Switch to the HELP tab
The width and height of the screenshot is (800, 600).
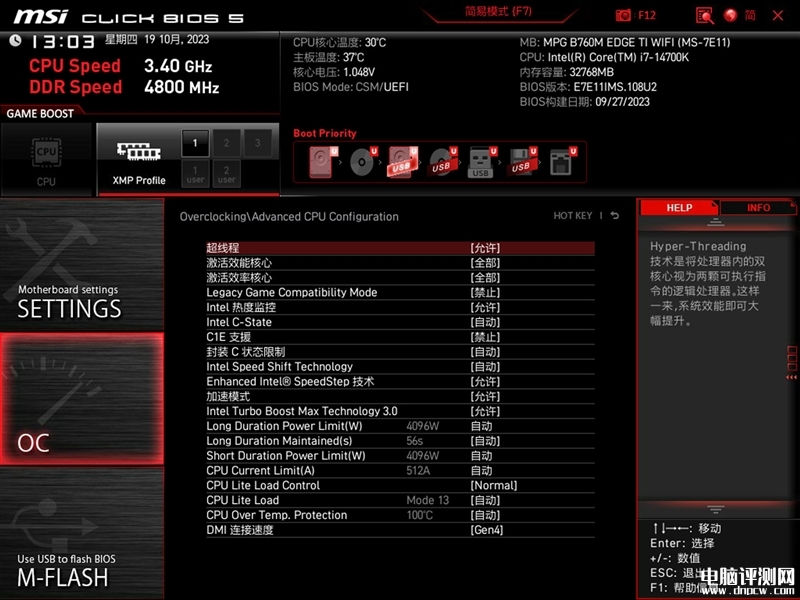coord(679,208)
